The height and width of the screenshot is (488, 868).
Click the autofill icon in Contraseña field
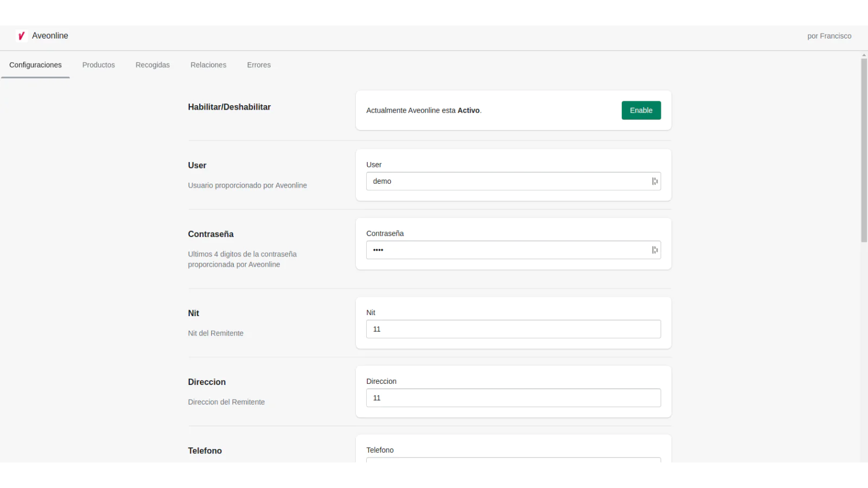tap(654, 250)
